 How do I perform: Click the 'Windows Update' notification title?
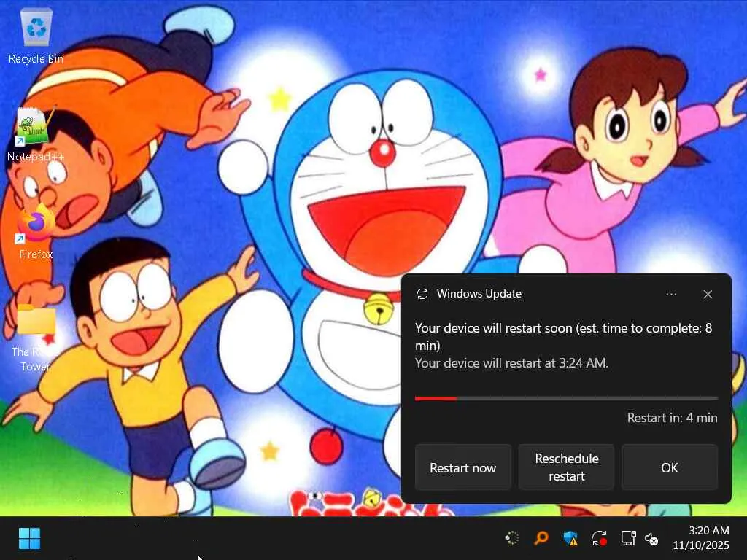click(479, 294)
